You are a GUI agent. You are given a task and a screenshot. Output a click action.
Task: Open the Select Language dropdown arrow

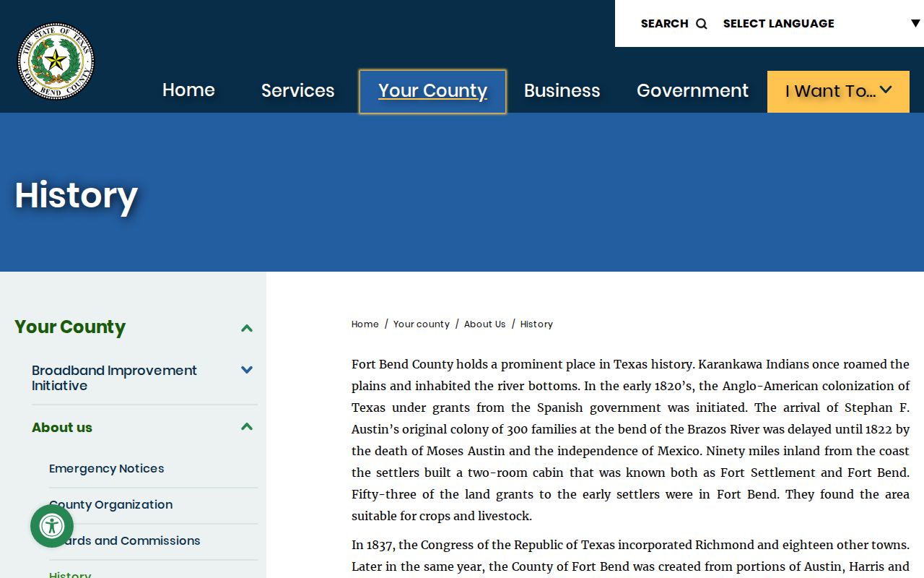point(915,23)
